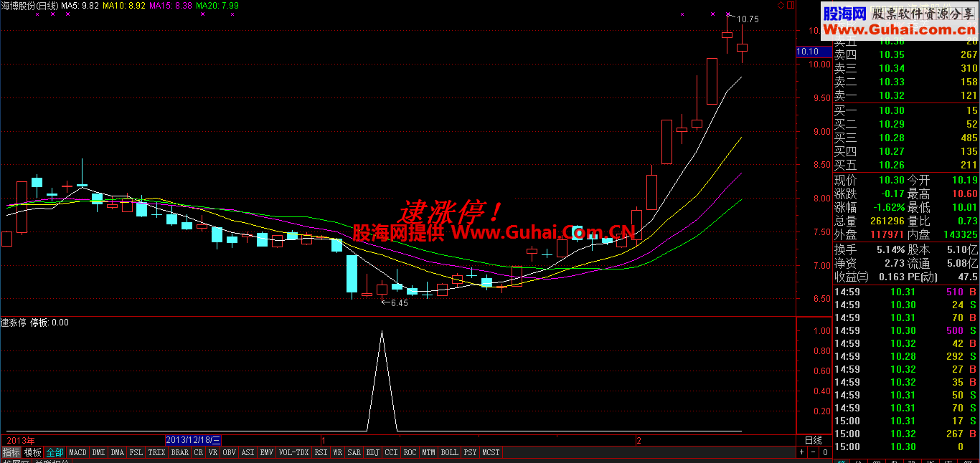Click the PE(动) 47.5 value
The height and width of the screenshot is (463, 980).
point(943,277)
